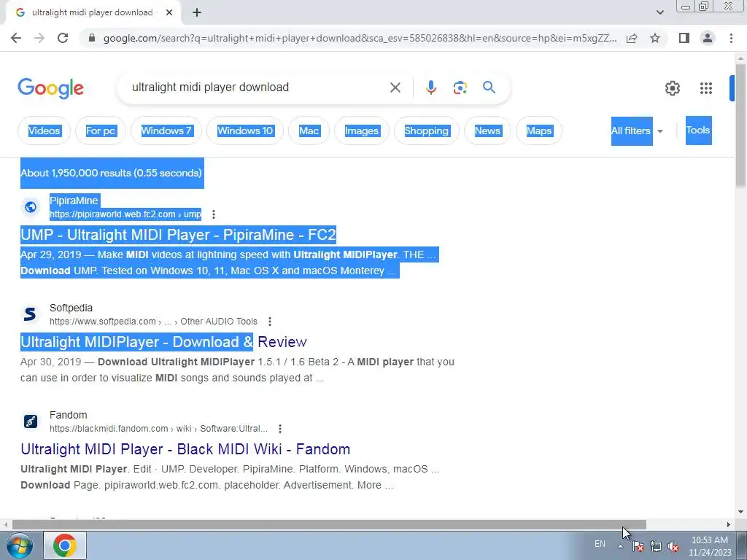Click the horizontal page scrollbar thumb
The image size is (747, 560).
[x=329, y=524]
